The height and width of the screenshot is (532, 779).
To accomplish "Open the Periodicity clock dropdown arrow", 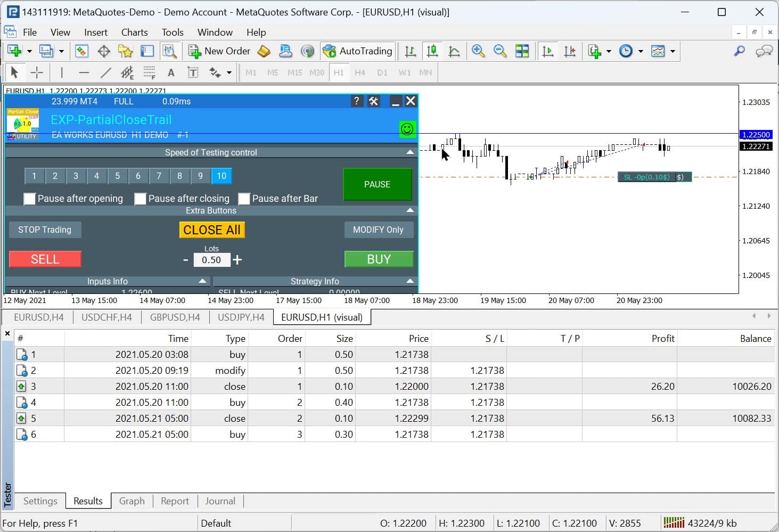I will [641, 52].
